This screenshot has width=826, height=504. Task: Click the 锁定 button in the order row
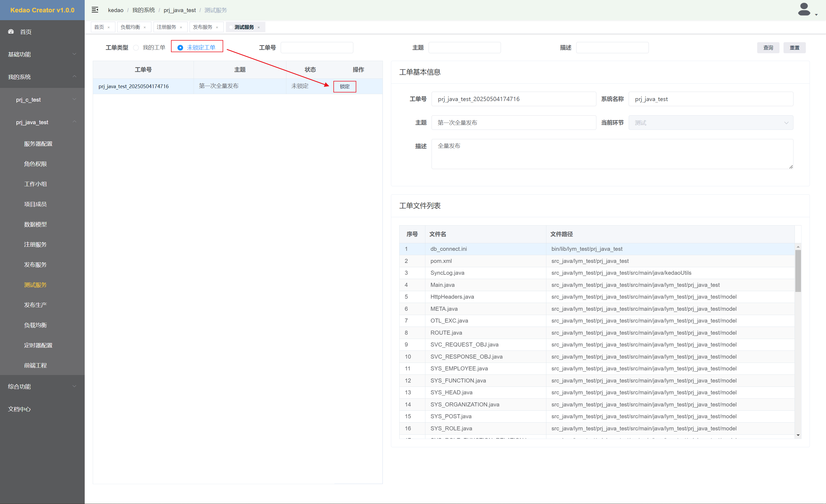tap(345, 87)
